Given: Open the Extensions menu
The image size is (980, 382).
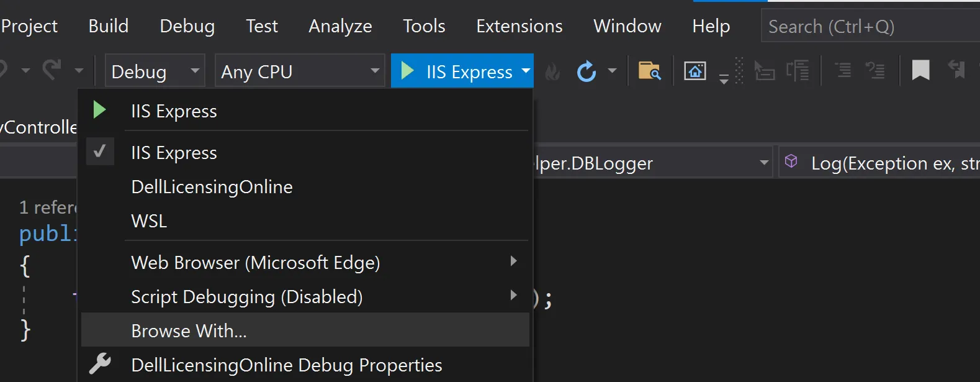Looking at the screenshot, I should [x=519, y=26].
